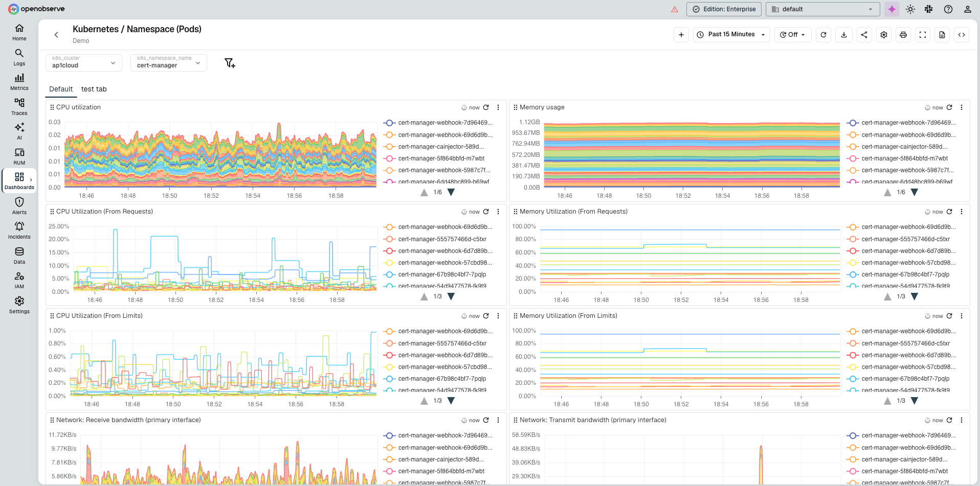This screenshot has height=486, width=980.
Task: Download the dashboard
Action: click(844, 35)
